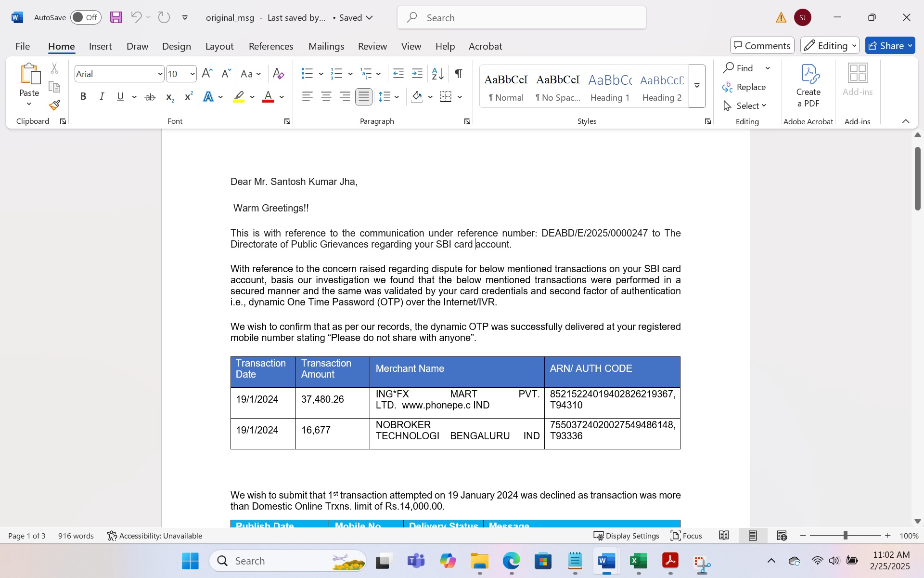This screenshot has height=578, width=924.
Task: Click the zoom slider handle
Action: coord(846,536)
